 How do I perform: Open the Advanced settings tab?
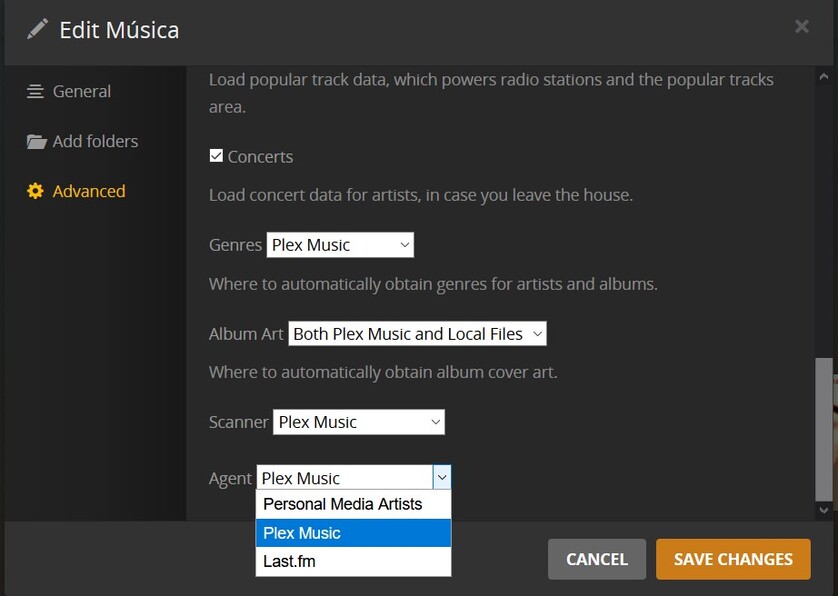(89, 191)
